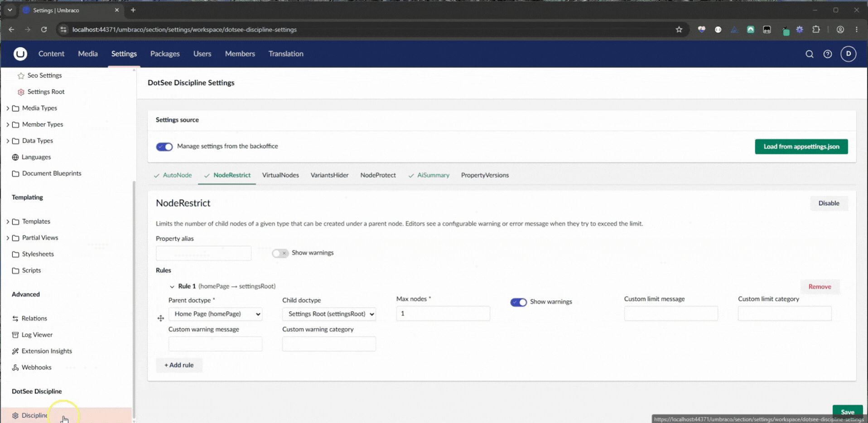Image resolution: width=868 pixels, height=423 pixels.
Task: Toggle Show warnings under Property alias
Action: 280,253
